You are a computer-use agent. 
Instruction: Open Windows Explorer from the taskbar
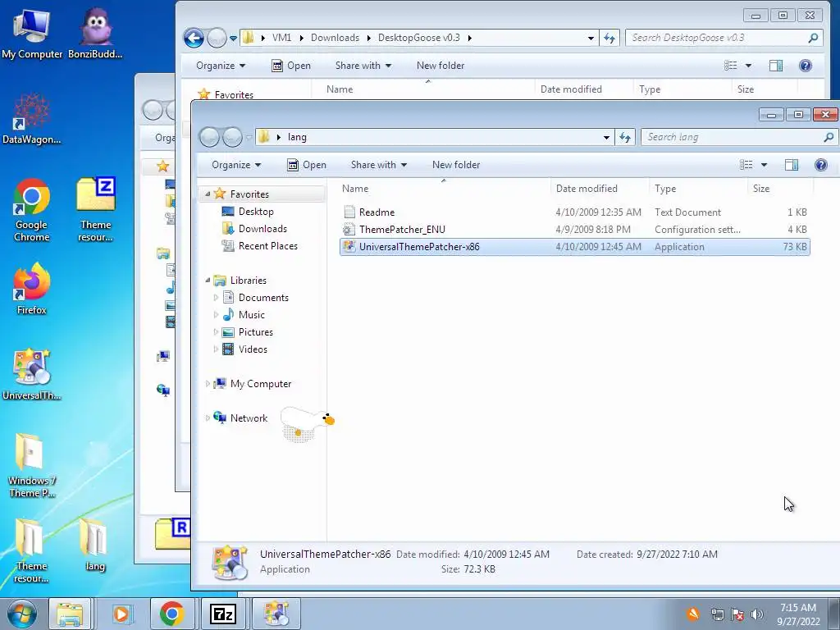pyautogui.click(x=71, y=614)
